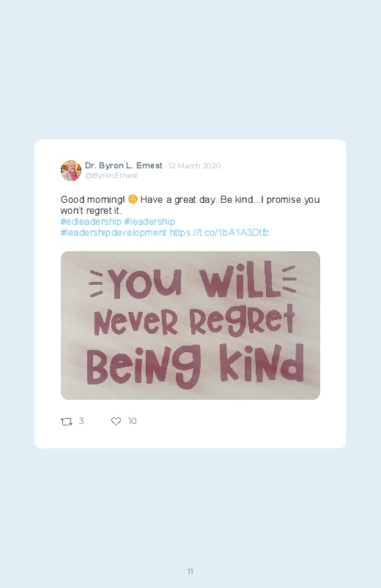Click the Good morning tweet text

(190, 205)
